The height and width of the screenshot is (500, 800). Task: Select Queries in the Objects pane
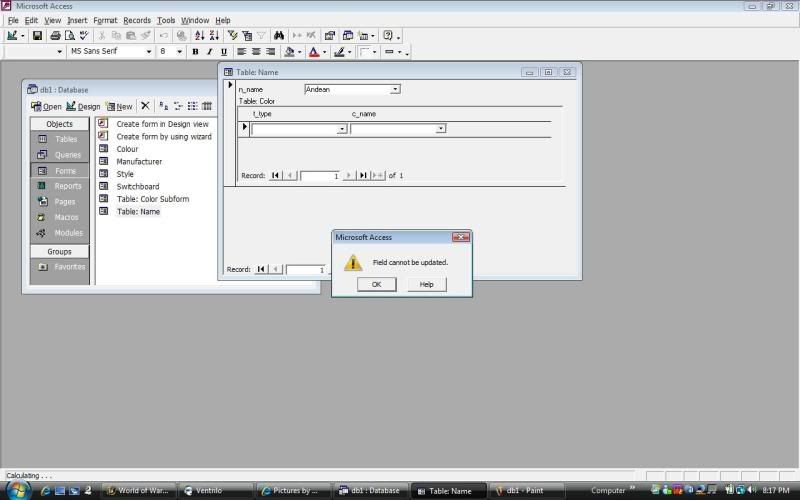coord(59,155)
